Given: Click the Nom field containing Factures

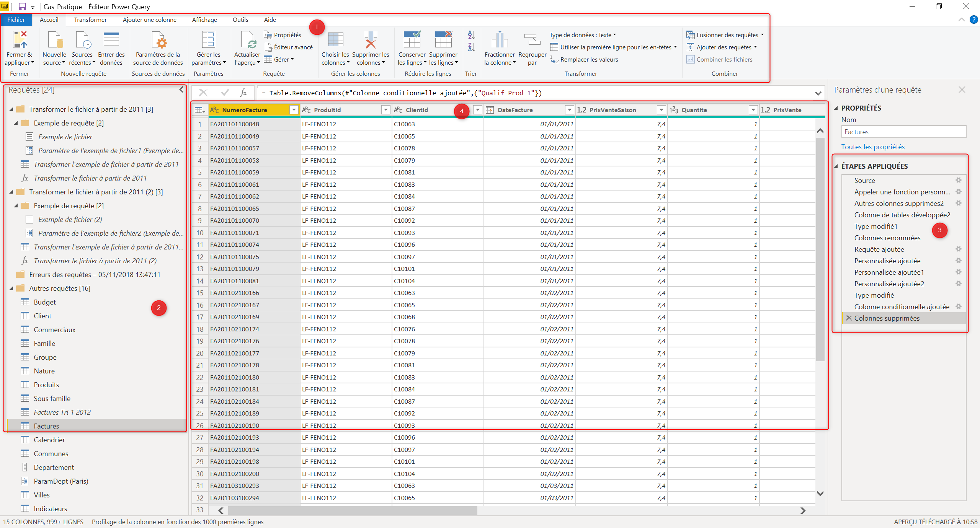Looking at the screenshot, I should [x=903, y=132].
